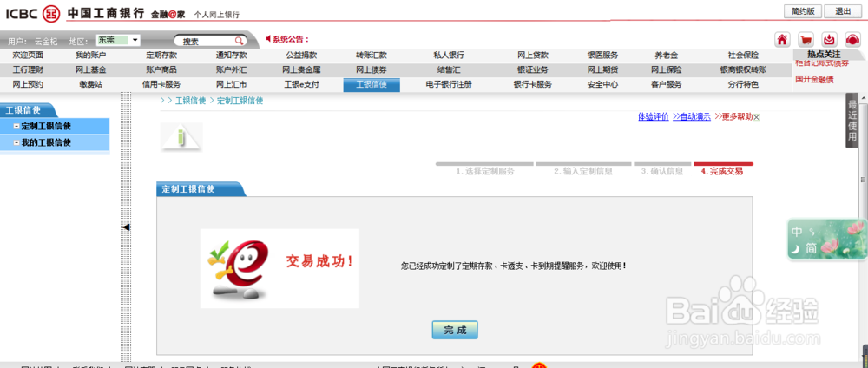Screen dimensions: 868x368
Task: Open the 分行特色 menu
Action: pos(744,85)
